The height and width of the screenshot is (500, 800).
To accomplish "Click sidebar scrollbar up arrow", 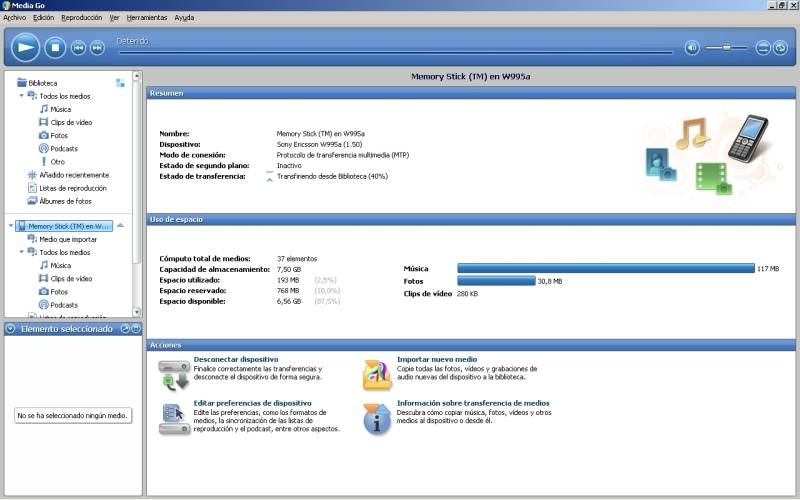I will click(136, 76).
